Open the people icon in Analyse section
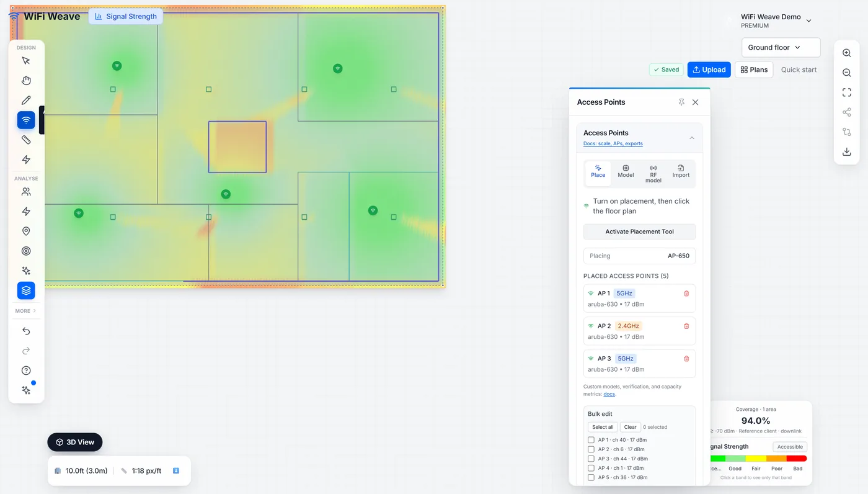 [x=26, y=192]
